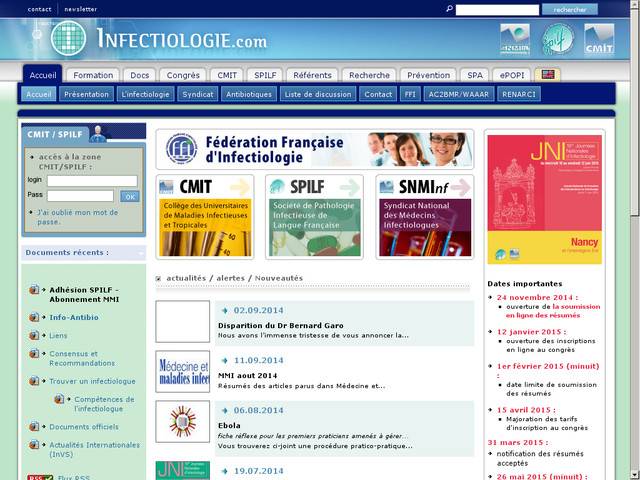Open the soumission en ligne des résumés link
Image resolution: width=640 pixels, height=480 pixels.
point(553,311)
